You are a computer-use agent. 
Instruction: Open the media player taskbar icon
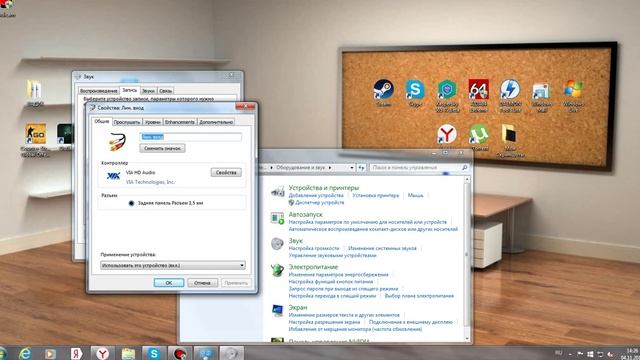pyautogui.click(x=50, y=353)
